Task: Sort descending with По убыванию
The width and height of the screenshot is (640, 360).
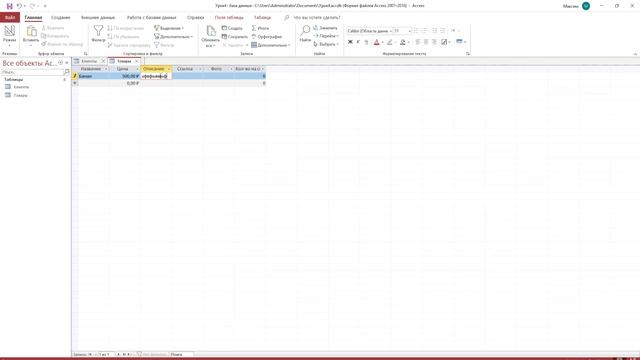Action: pyautogui.click(x=124, y=37)
